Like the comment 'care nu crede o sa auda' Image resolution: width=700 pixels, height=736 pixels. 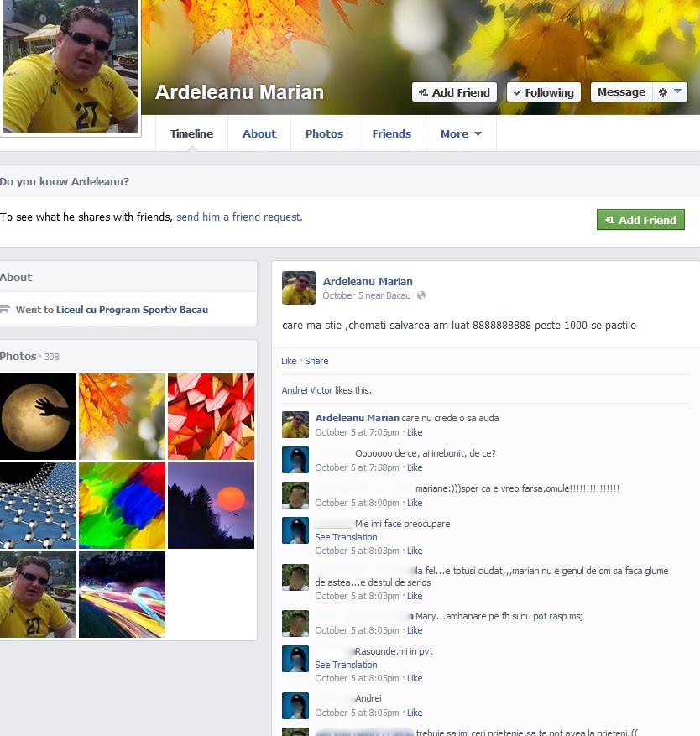pos(415,432)
